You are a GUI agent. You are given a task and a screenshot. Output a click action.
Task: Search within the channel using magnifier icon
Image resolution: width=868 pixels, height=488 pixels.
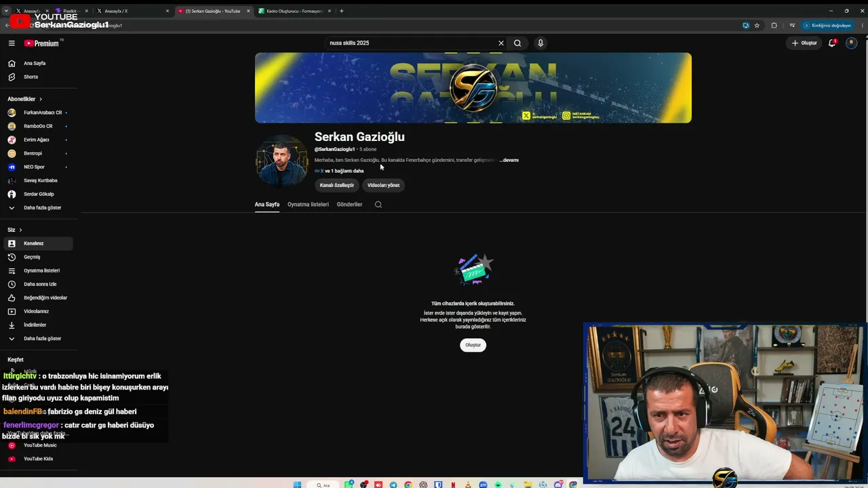[x=378, y=204]
